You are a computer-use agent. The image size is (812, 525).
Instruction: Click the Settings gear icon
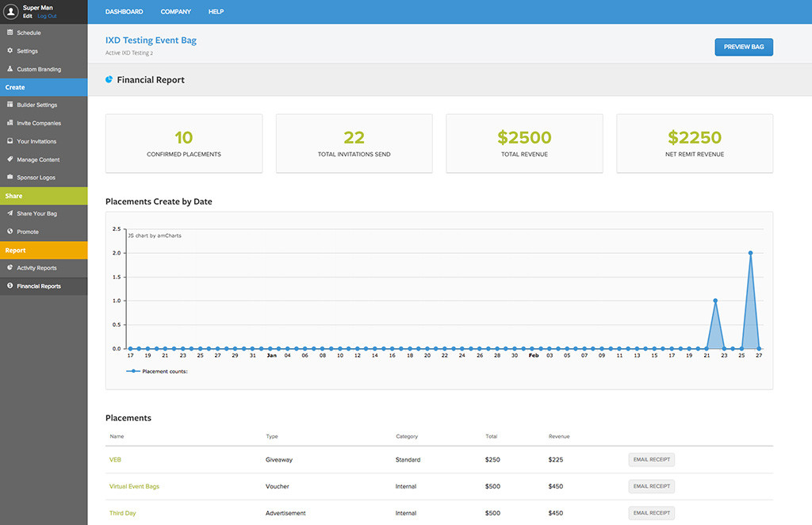10,51
